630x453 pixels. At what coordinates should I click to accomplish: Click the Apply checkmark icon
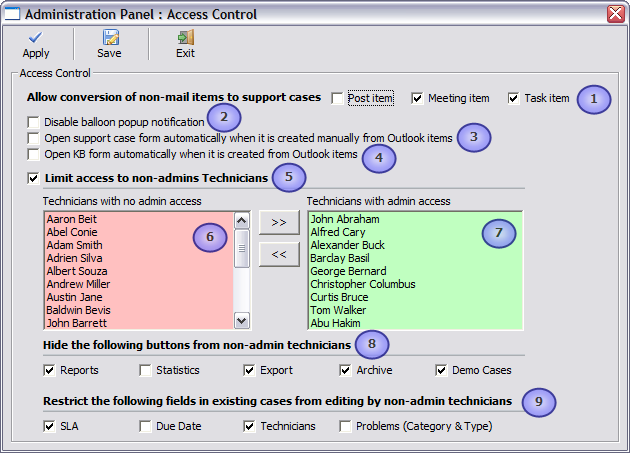pyautogui.click(x=35, y=38)
